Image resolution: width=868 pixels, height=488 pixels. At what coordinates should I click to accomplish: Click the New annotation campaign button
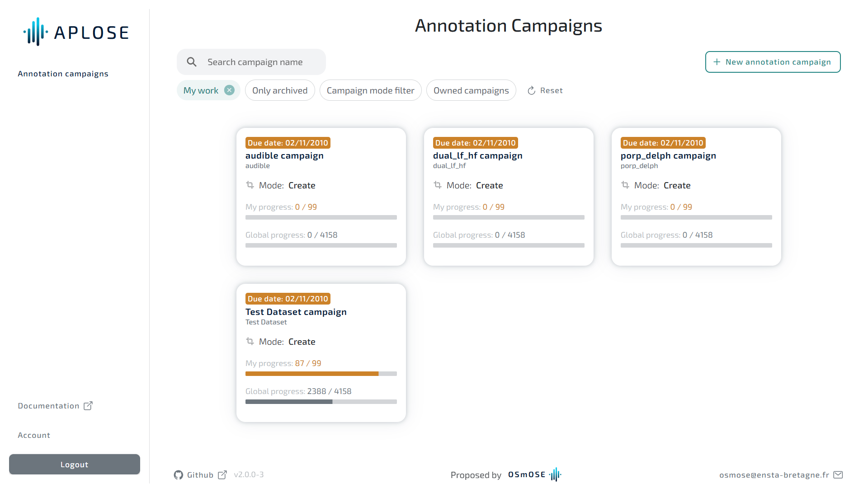[x=773, y=62]
